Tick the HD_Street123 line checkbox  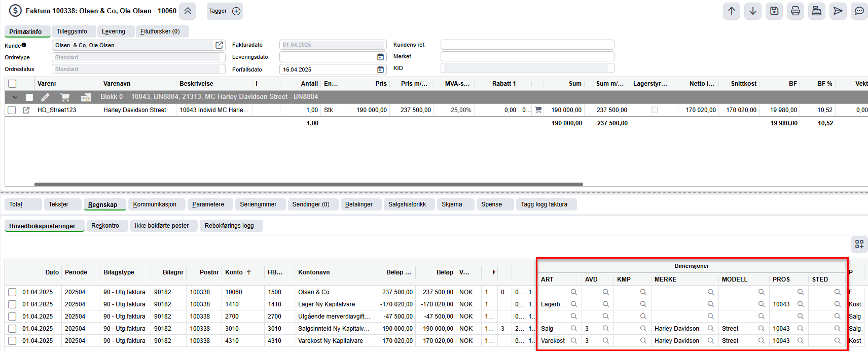click(x=12, y=110)
